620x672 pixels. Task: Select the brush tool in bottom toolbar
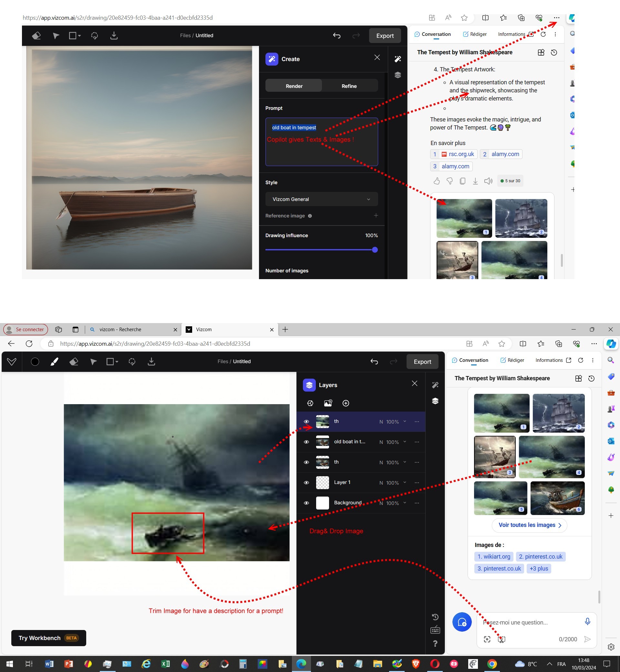(54, 362)
